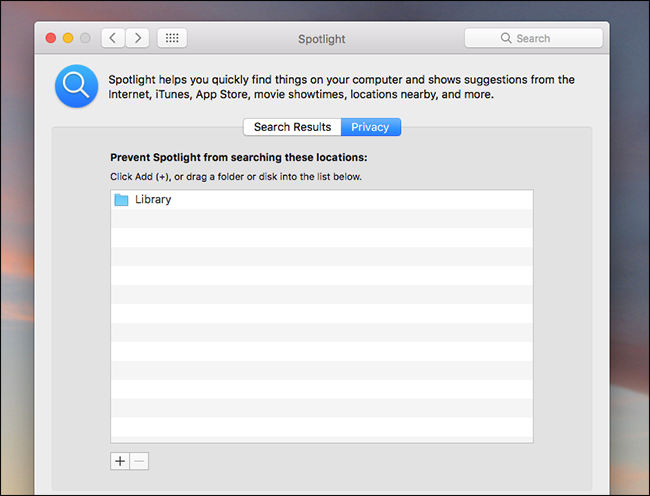Add a location with the plus button

coord(120,461)
